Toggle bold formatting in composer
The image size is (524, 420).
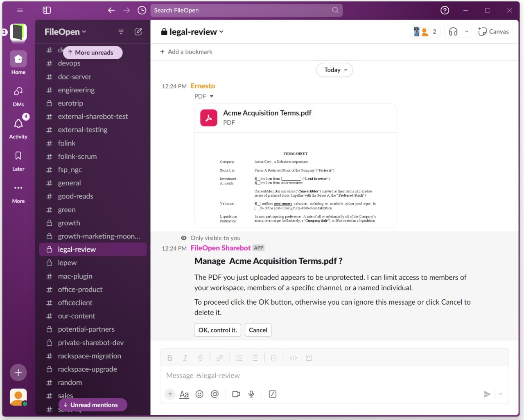[x=169, y=358]
